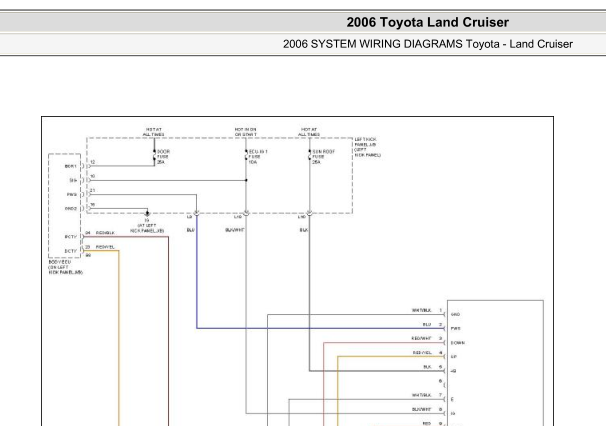The height and width of the screenshot is (426, 606).
Task: Click the IG terminal inside the module box
Action: (x=453, y=414)
